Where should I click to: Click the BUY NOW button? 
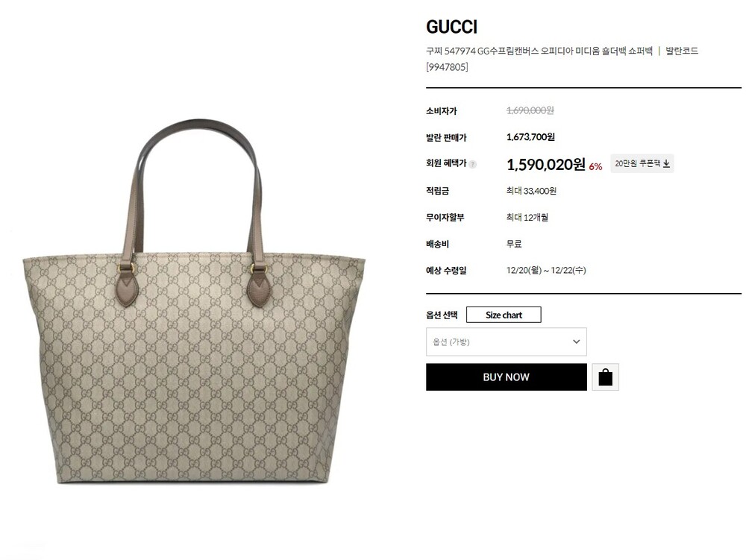click(x=507, y=377)
